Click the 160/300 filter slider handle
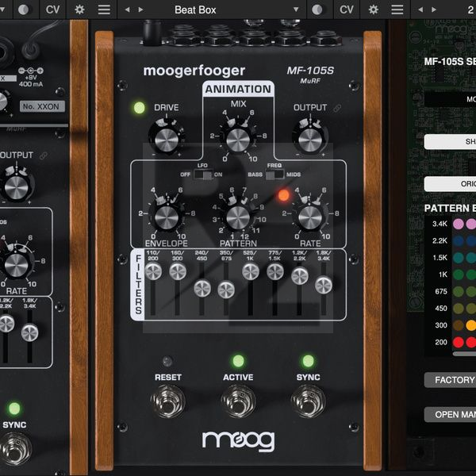Screen dimensions: 476x476 [x=178, y=271]
